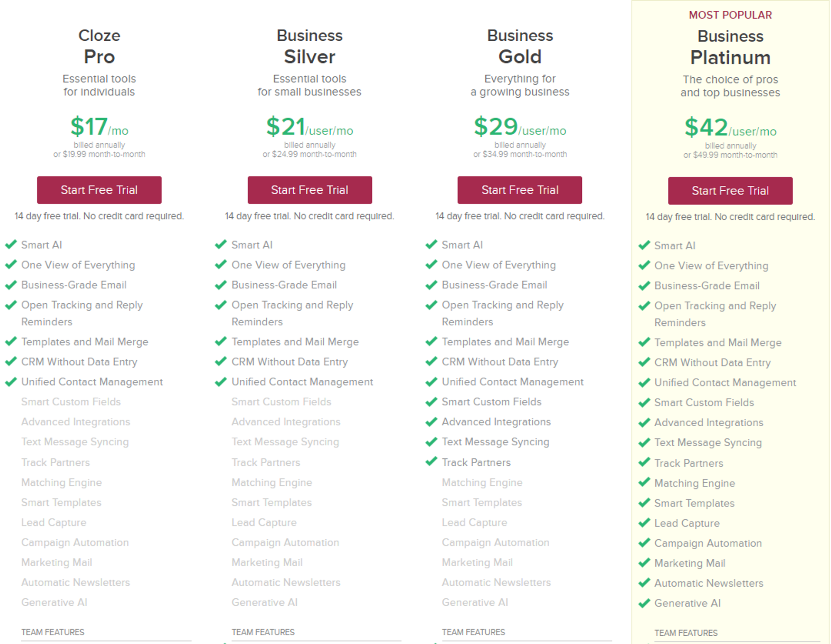This screenshot has width=831, height=644.
Task: Click the greyed-out Generative AI feature in Cloze Pro
Action: (54, 602)
